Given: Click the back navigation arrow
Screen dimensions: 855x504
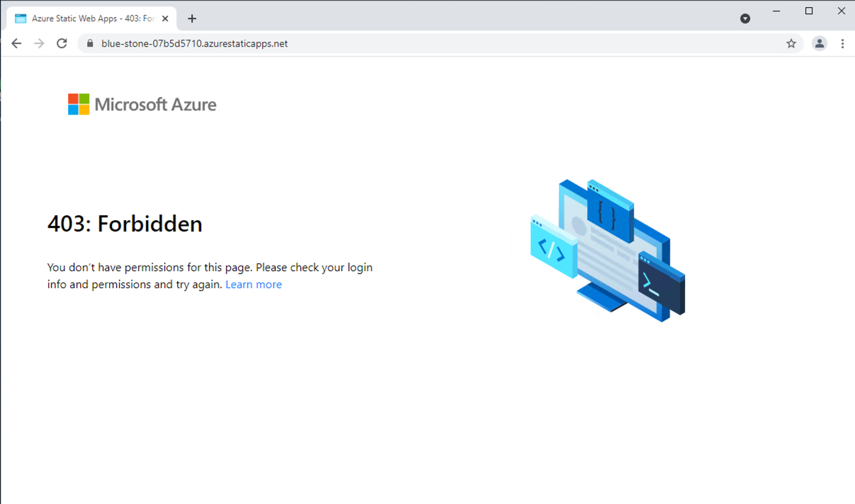Looking at the screenshot, I should click(16, 43).
